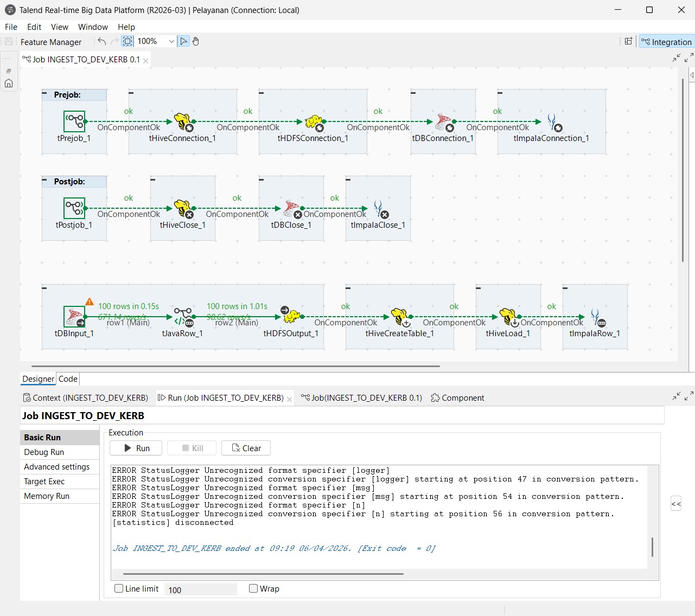Image resolution: width=695 pixels, height=616 pixels.
Task: Switch to the Code tab
Action: [68, 379]
